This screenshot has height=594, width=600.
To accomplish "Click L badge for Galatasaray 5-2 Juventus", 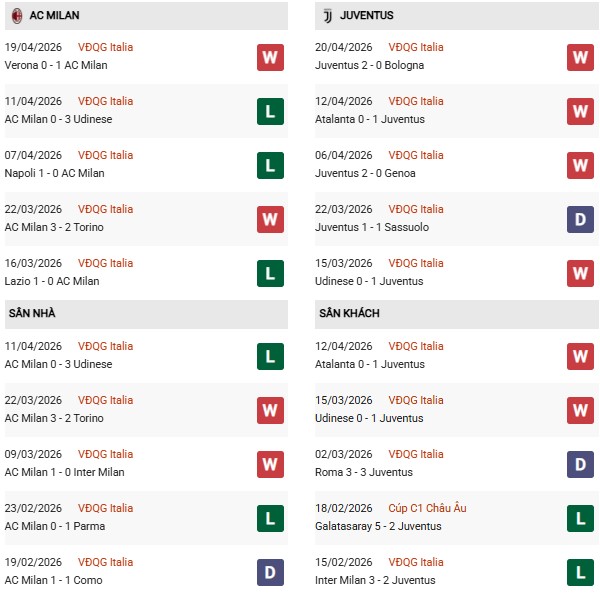I will coord(581,518).
